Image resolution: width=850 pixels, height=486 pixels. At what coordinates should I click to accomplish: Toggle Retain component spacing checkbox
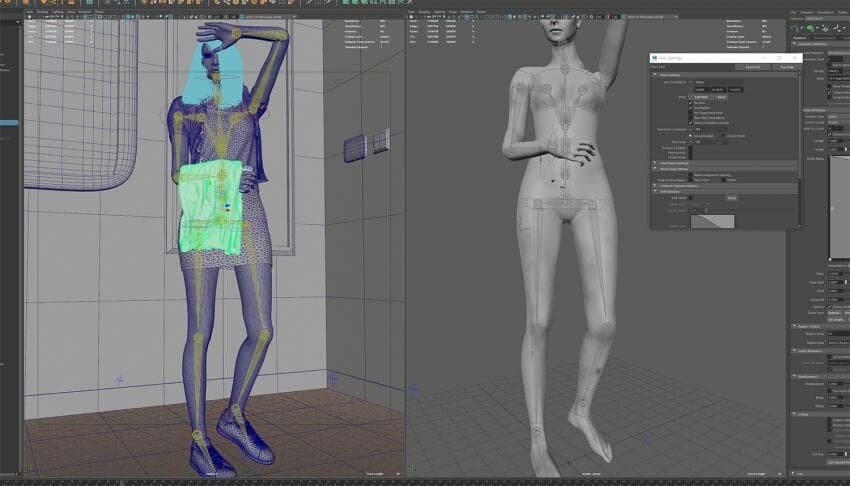pos(690,175)
